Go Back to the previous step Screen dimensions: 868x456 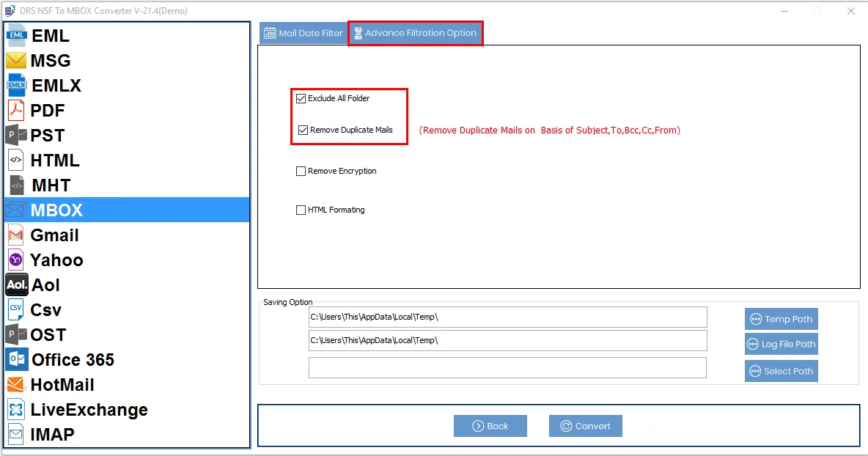[x=490, y=426]
